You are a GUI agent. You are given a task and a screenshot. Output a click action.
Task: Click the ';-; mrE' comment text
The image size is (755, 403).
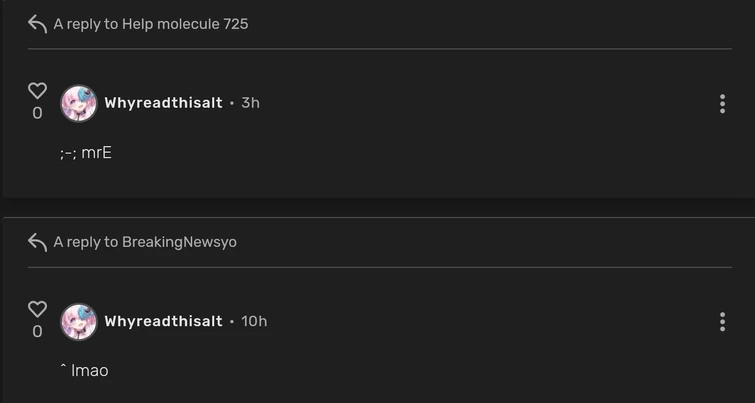[86, 153]
